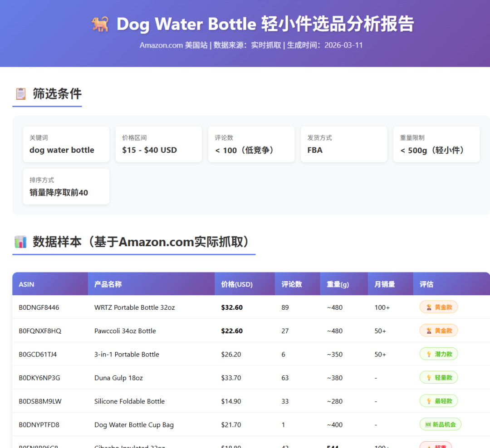Click the 最轻款 badge for Silicone Foldable Bottle
The height and width of the screenshot is (448, 490).
[x=438, y=401]
